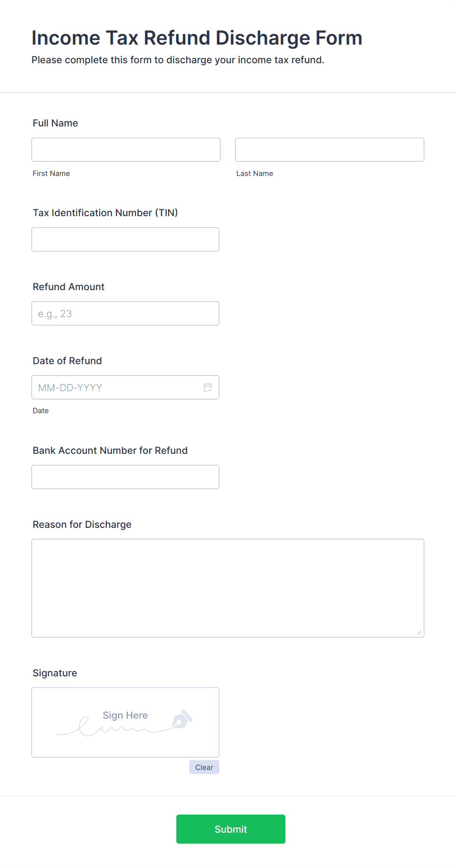Clear the signature with Clear button

[204, 767]
